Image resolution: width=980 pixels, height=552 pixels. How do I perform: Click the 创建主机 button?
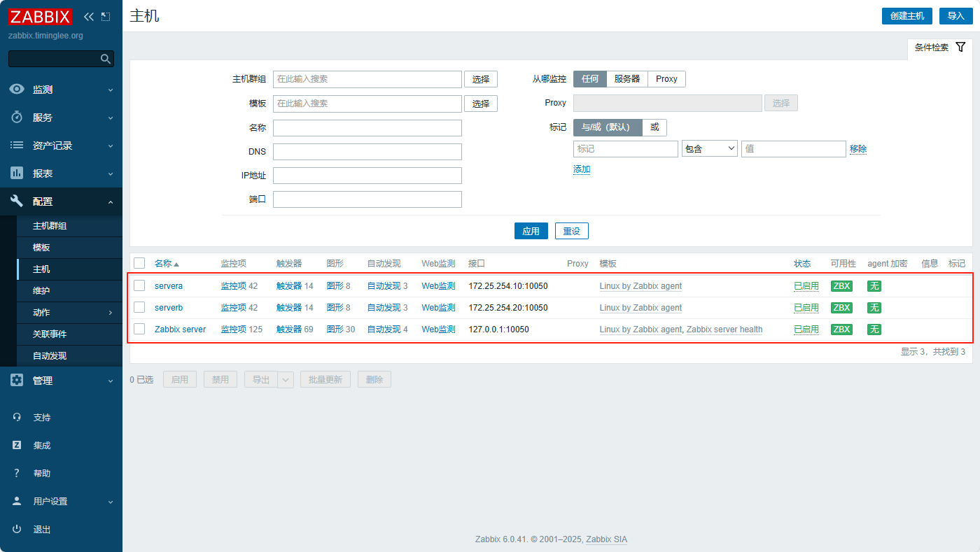906,16
